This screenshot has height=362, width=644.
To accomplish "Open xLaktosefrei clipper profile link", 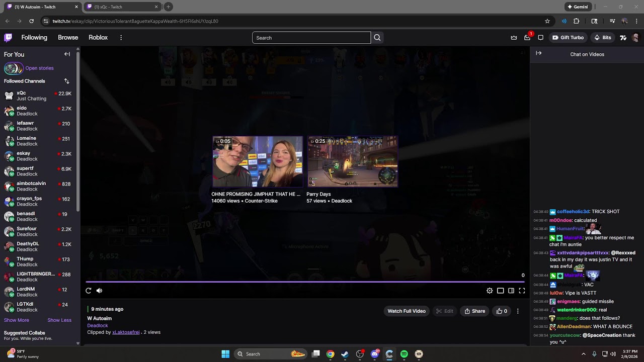I will click(x=126, y=332).
